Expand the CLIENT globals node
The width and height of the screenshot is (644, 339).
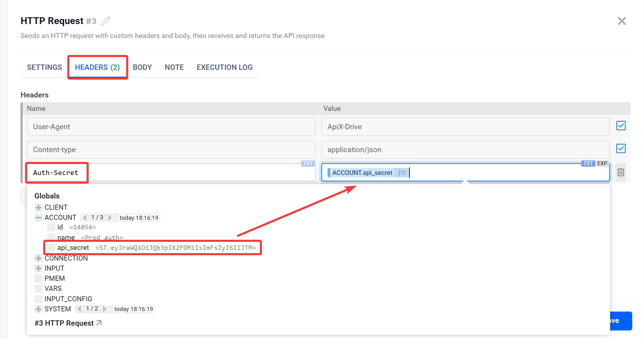pos(38,207)
